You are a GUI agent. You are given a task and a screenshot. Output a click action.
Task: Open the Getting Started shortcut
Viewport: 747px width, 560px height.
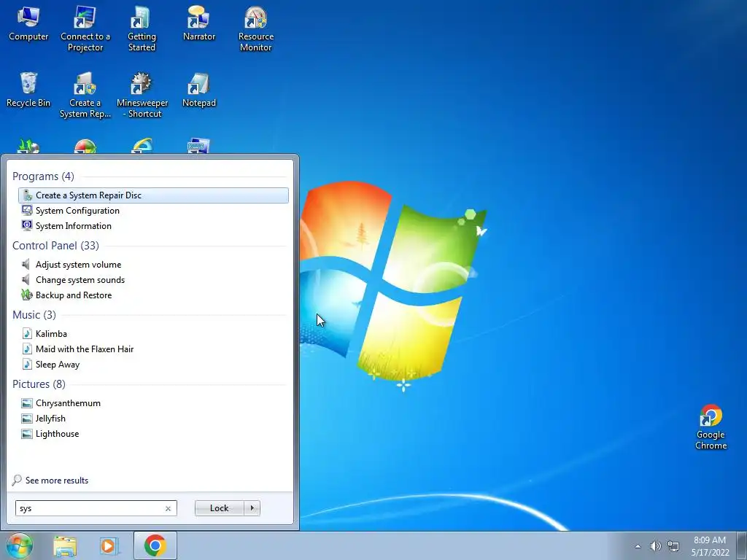point(142,28)
